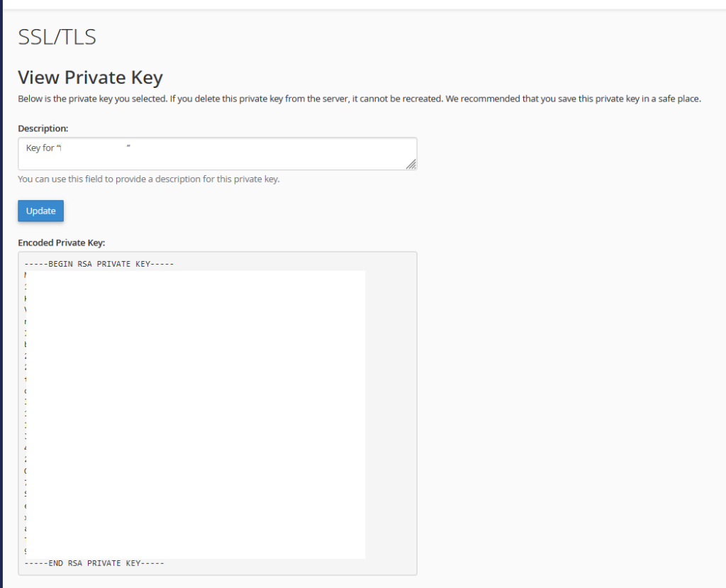Click empty gray area inside key box
This screenshot has height=588, width=726.
click(x=390, y=411)
